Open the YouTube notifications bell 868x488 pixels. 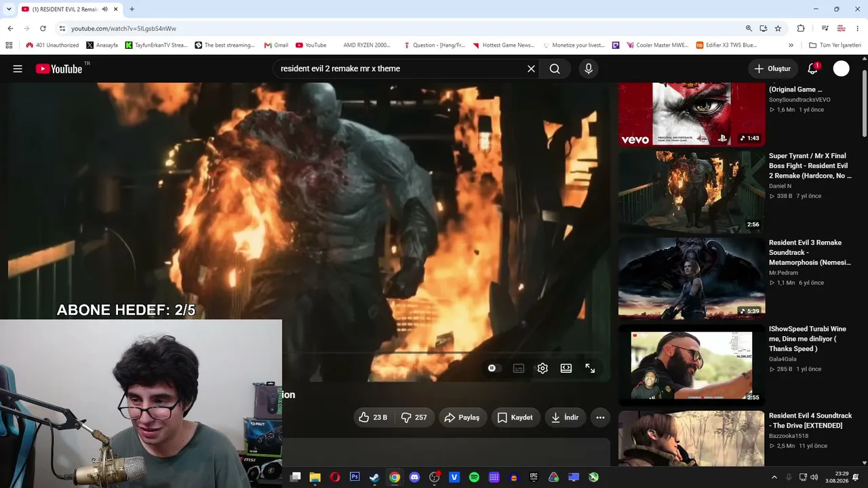coord(812,68)
